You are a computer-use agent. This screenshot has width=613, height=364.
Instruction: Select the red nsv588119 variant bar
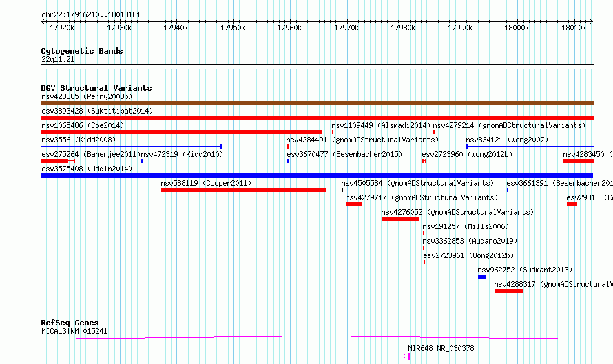click(x=243, y=190)
